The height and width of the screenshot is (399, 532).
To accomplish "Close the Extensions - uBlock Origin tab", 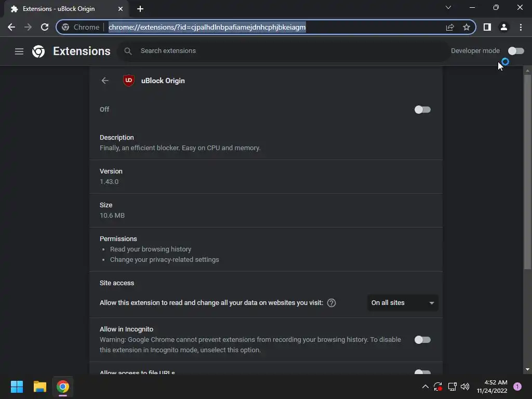I will point(121,9).
